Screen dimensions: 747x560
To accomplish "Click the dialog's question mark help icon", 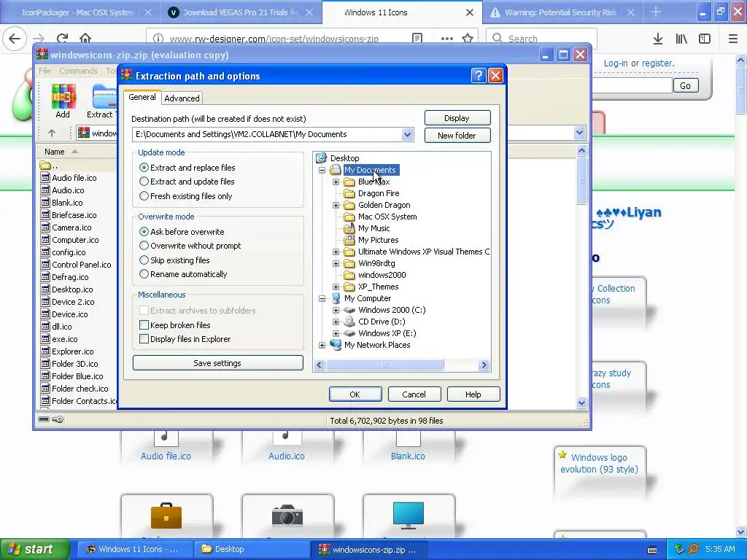I will coord(478,75).
